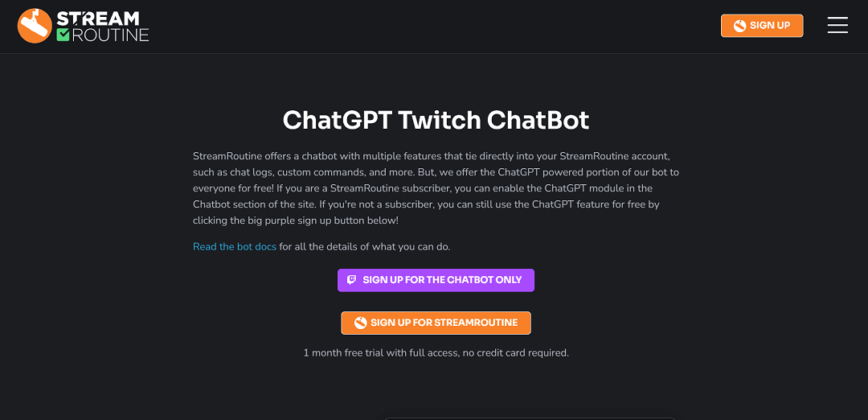868x420 pixels.
Task: Click 'for all the details' text line
Action: point(371,247)
